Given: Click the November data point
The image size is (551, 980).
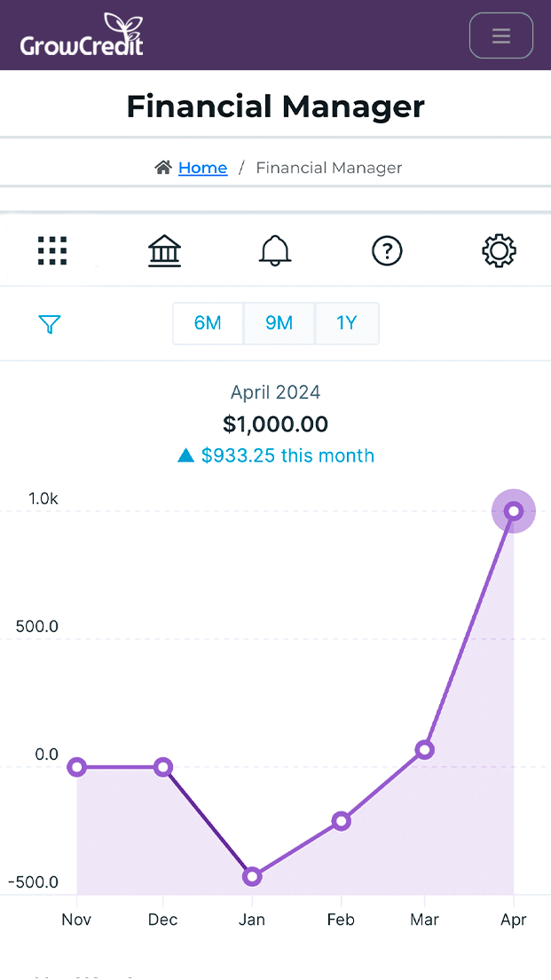Looking at the screenshot, I should click(x=77, y=767).
